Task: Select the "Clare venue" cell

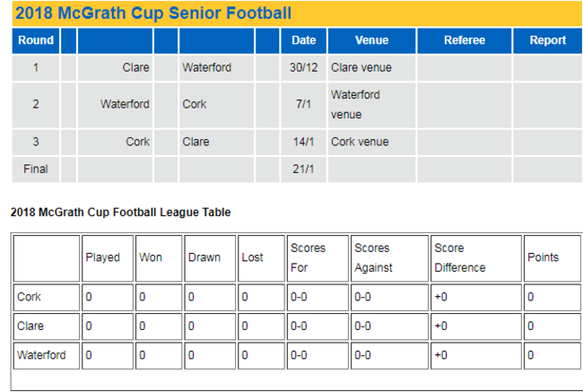Action: (361, 67)
